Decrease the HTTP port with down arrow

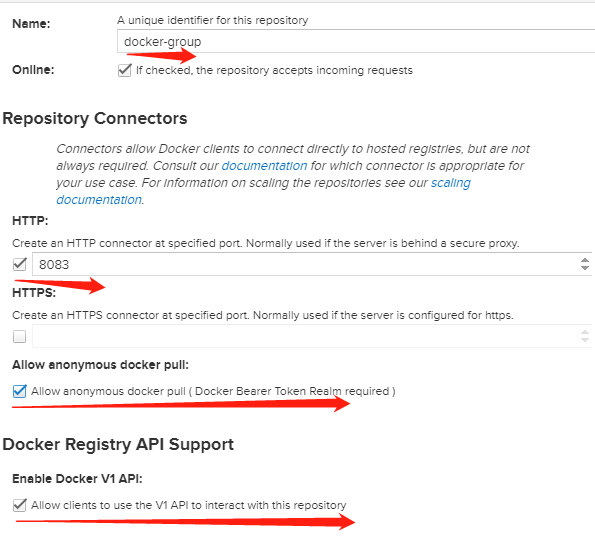point(585,268)
